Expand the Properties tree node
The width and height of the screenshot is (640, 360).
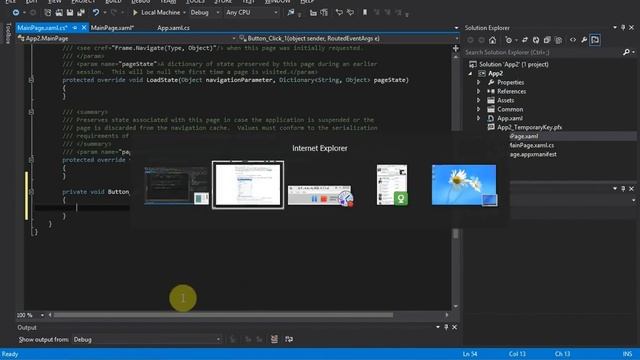479,82
